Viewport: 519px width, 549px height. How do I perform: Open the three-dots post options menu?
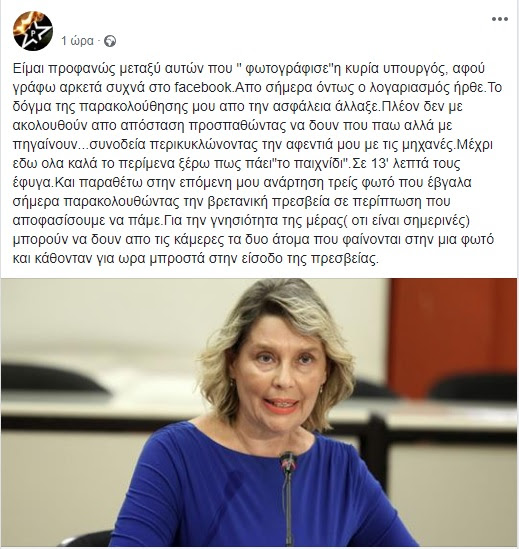tap(500, 19)
